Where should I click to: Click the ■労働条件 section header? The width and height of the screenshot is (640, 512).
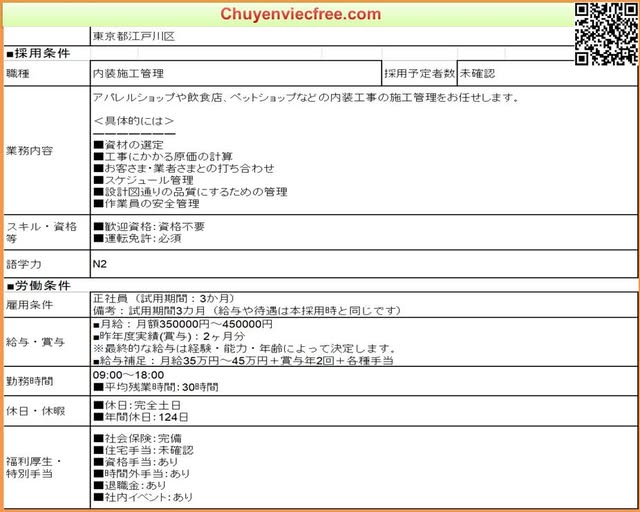pyautogui.click(x=37, y=285)
